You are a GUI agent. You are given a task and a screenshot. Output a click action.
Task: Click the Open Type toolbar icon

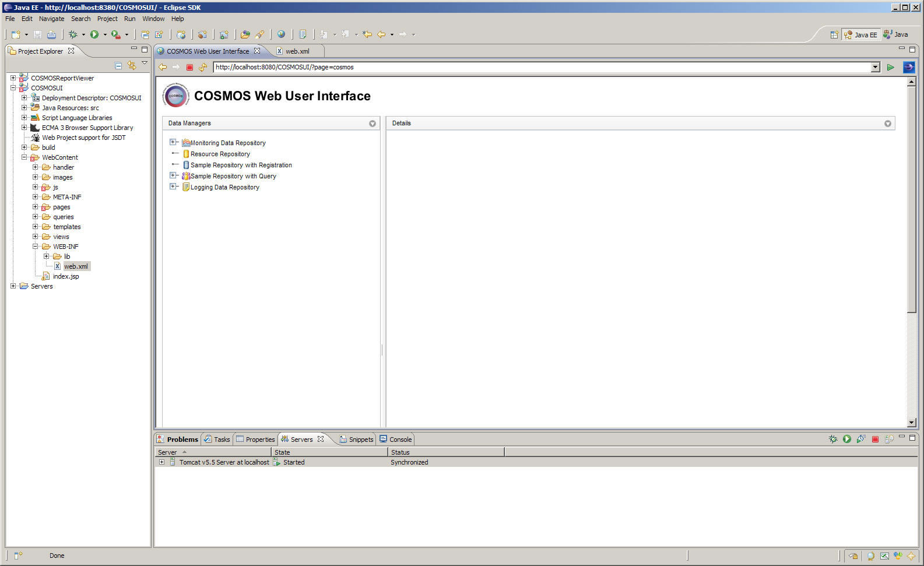pyautogui.click(x=245, y=34)
